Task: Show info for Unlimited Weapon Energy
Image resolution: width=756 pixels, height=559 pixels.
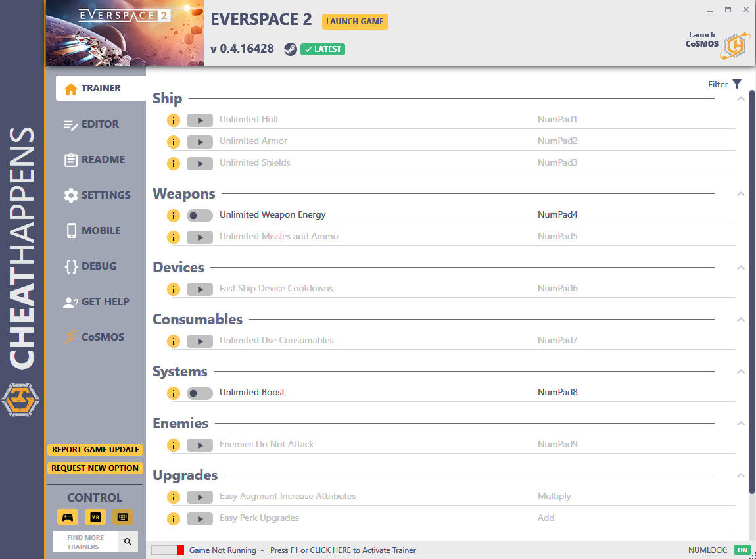Action: coord(174,216)
